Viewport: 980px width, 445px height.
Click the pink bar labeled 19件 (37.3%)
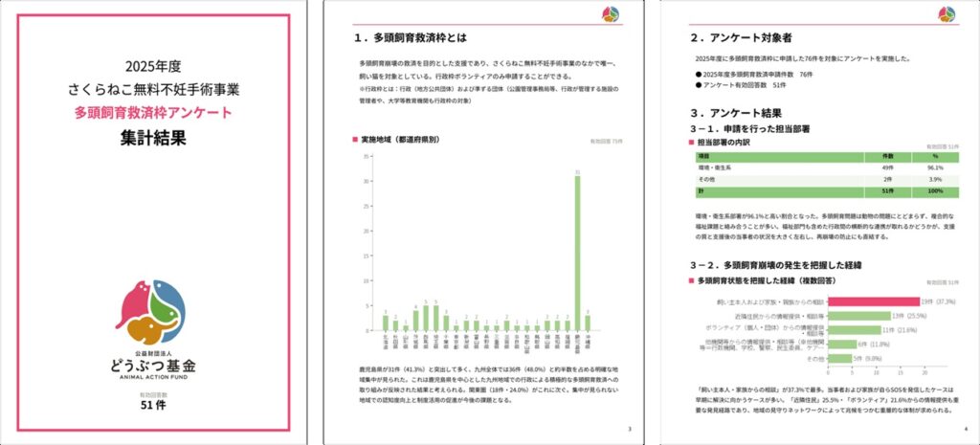point(874,301)
